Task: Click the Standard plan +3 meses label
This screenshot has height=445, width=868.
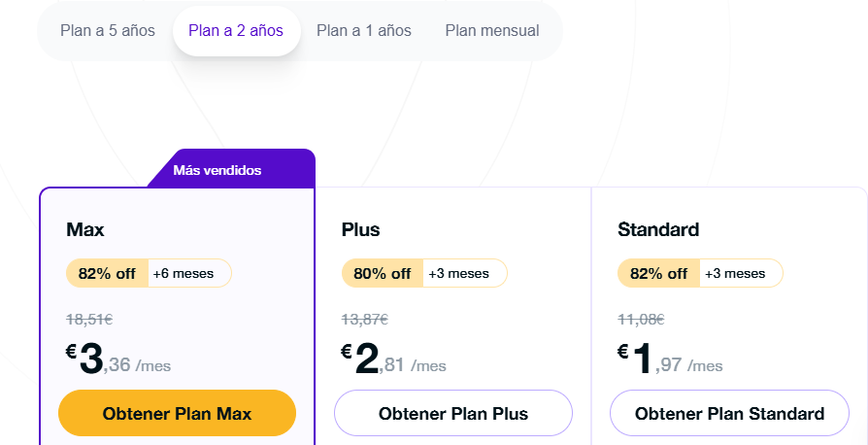Action: [735, 274]
